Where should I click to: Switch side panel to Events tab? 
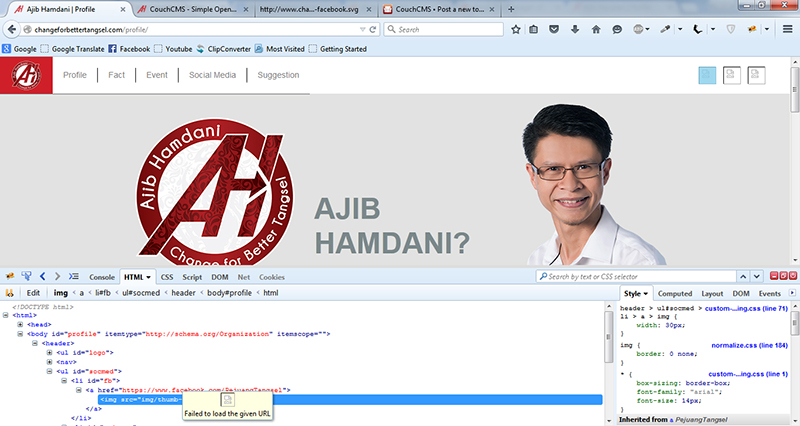tap(769, 293)
